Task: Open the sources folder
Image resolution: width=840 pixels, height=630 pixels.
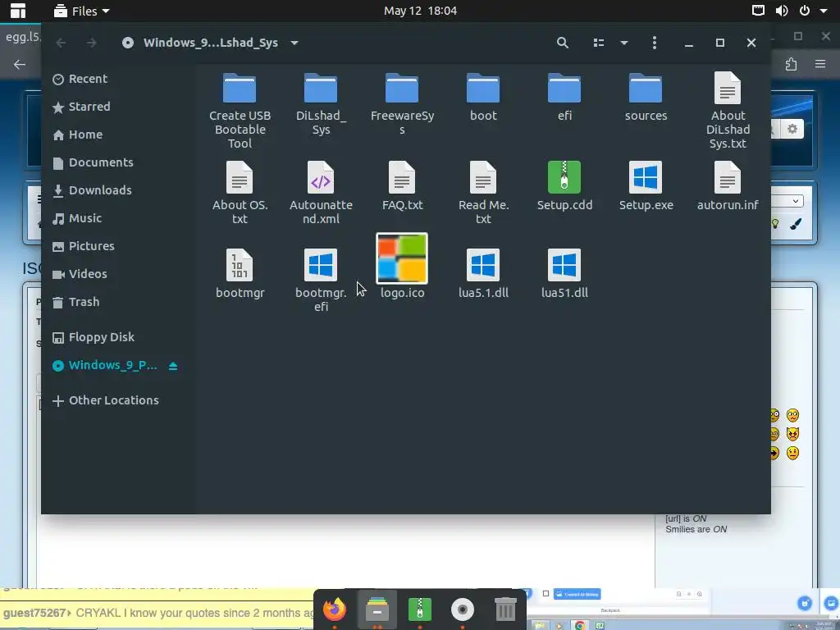Action: point(646,97)
